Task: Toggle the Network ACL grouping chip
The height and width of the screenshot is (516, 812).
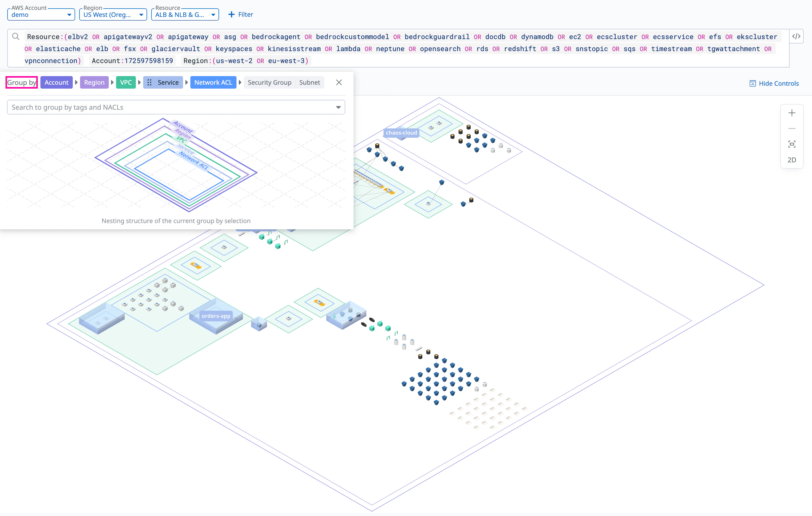Action: point(213,83)
